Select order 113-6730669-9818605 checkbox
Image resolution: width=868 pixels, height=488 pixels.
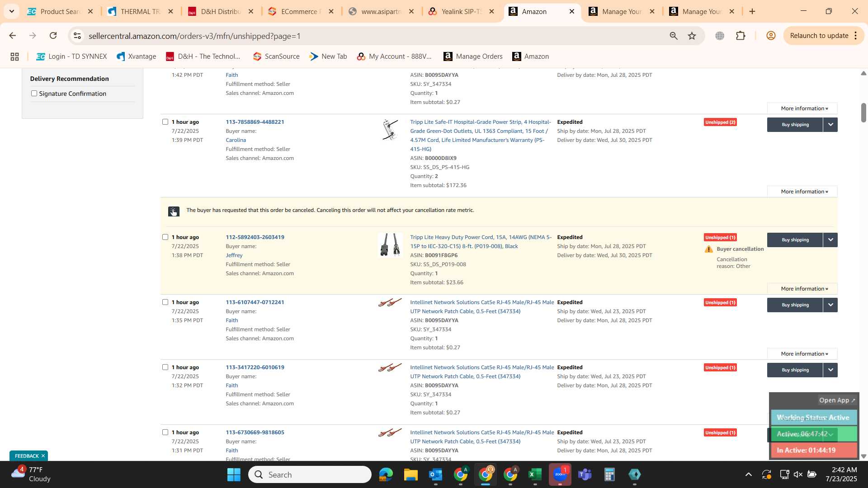165,432
